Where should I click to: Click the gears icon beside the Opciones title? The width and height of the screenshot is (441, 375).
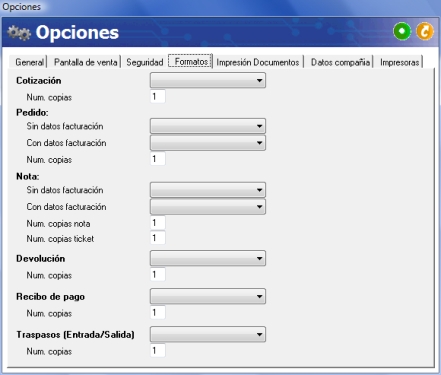tap(19, 33)
